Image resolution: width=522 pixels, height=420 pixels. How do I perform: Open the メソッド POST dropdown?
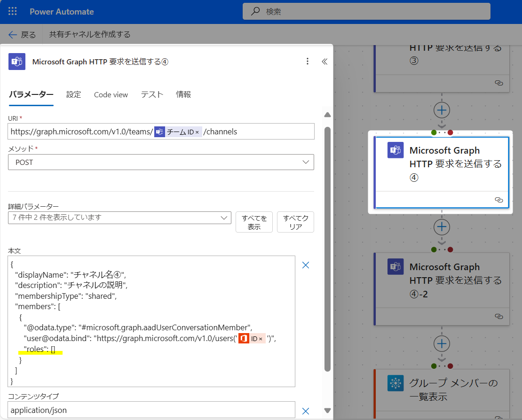coord(161,162)
